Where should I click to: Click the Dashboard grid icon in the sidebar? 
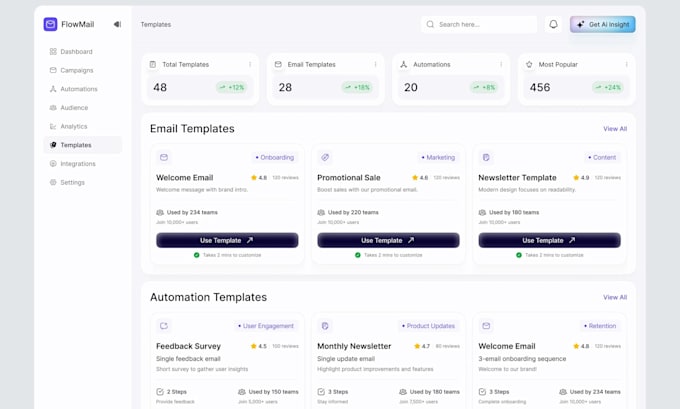point(53,52)
